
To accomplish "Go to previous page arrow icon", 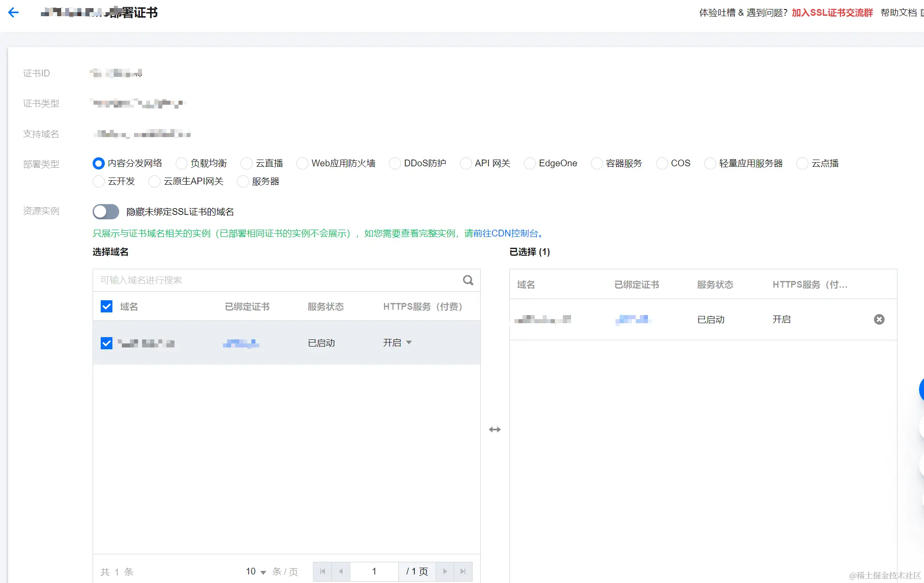I will tap(341, 571).
